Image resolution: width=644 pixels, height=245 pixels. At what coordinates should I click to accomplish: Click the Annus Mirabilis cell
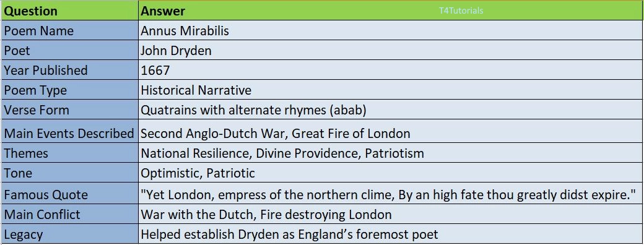[391, 30]
